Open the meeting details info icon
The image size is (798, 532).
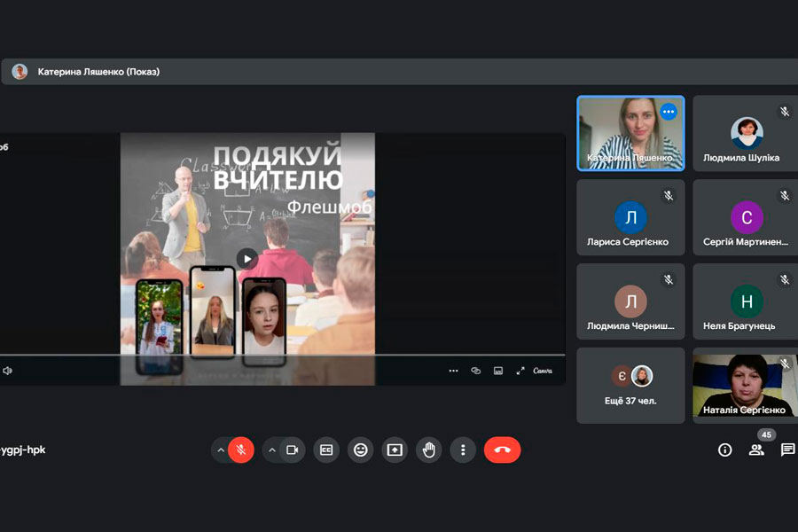[x=724, y=450]
